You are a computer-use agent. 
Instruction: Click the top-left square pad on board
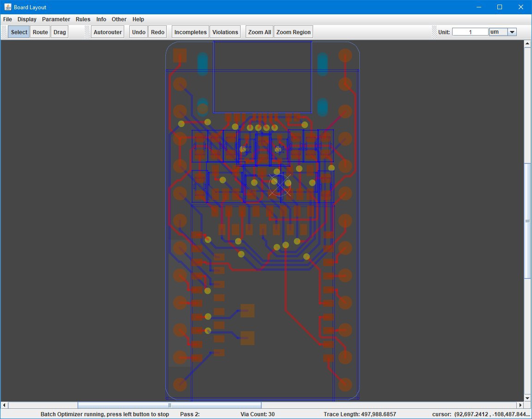(x=180, y=55)
